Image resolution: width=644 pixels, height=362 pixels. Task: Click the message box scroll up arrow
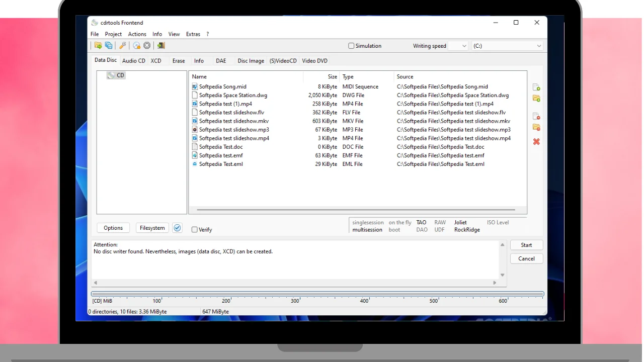coord(502,245)
